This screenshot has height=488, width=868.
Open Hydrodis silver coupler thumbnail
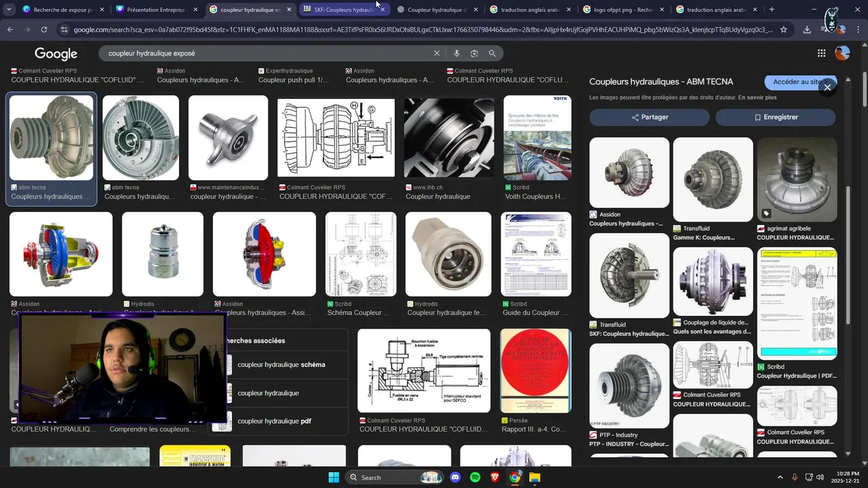[163, 254]
